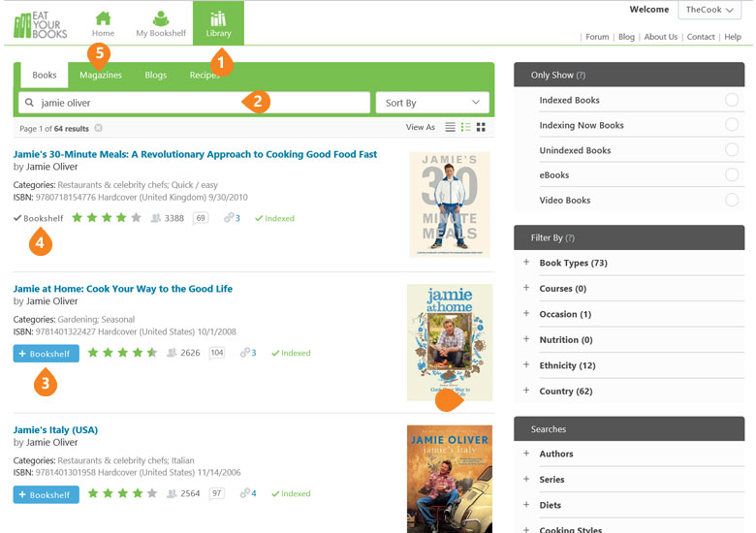Click members icon 3388 for 30-Minute Meals

pyautogui.click(x=156, y=218)
